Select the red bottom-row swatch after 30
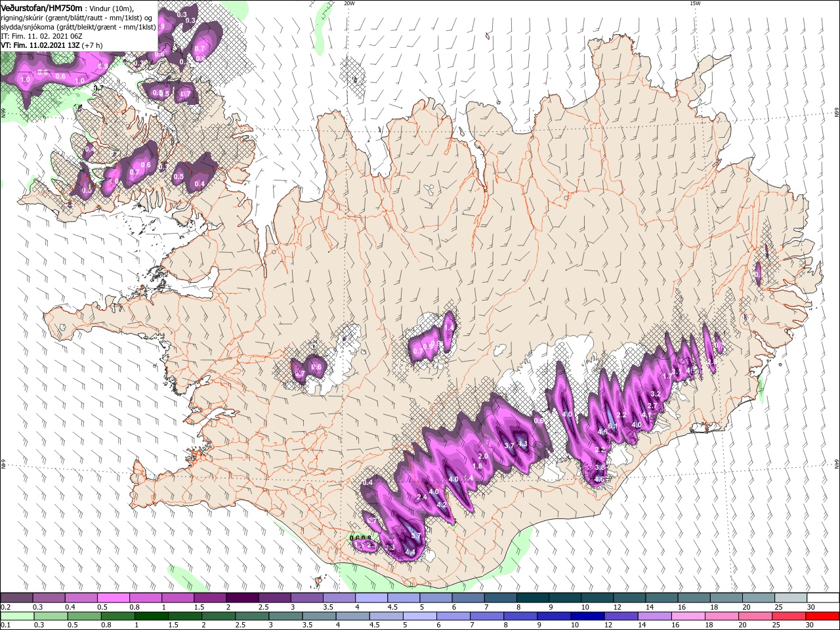Screen dimensions: 840x630 click(823, 616)
